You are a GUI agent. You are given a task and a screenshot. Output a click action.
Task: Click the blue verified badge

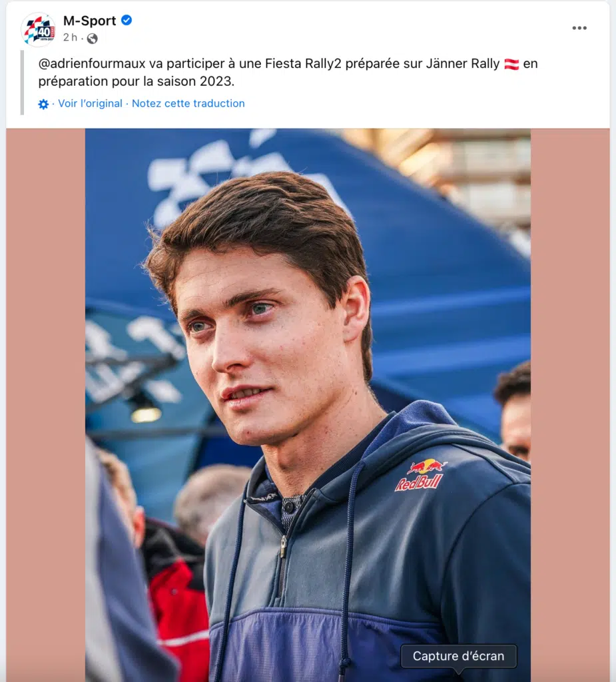(x=127, y=20)
